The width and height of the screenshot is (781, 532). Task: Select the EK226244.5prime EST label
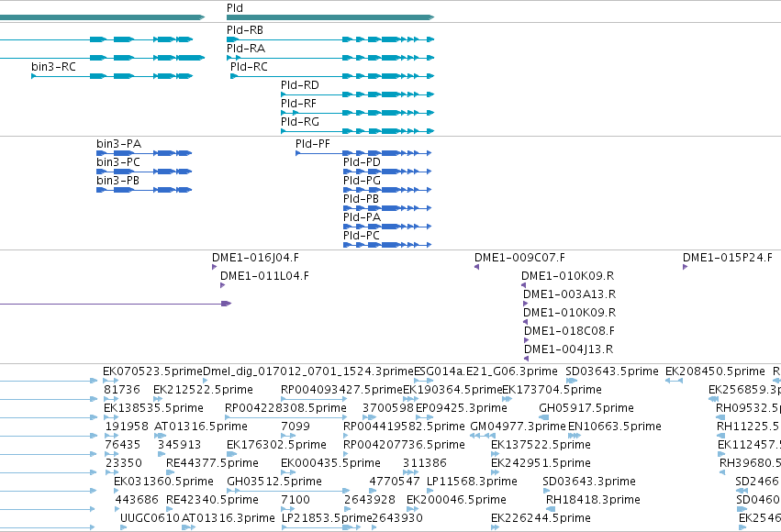[541, 519]
